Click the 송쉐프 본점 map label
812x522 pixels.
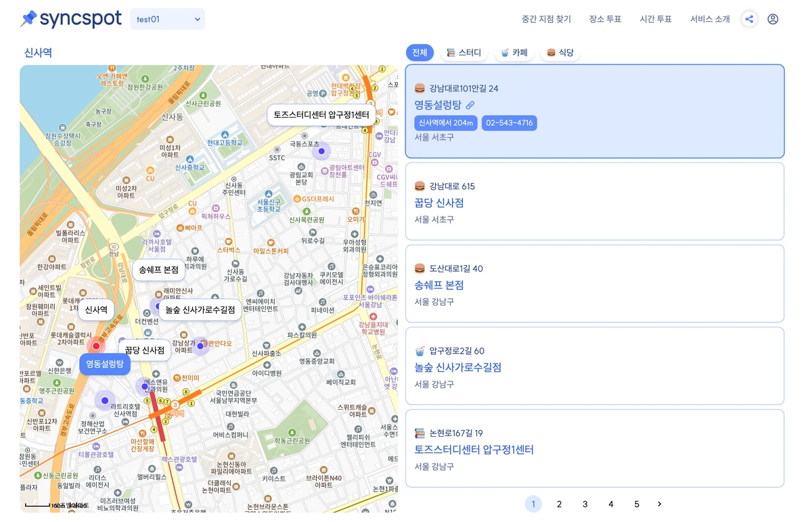158,270
